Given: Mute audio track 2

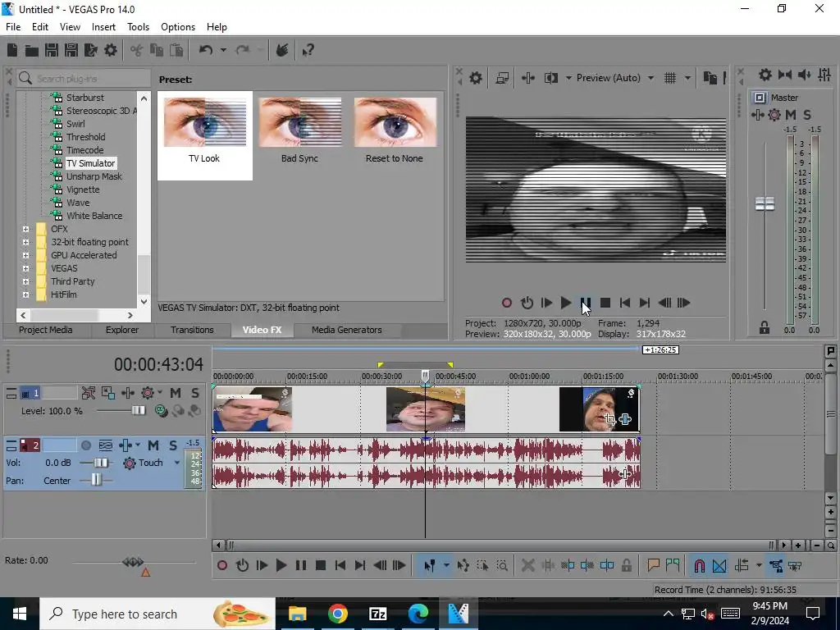Looking at the screenshot, I should 153,445.
